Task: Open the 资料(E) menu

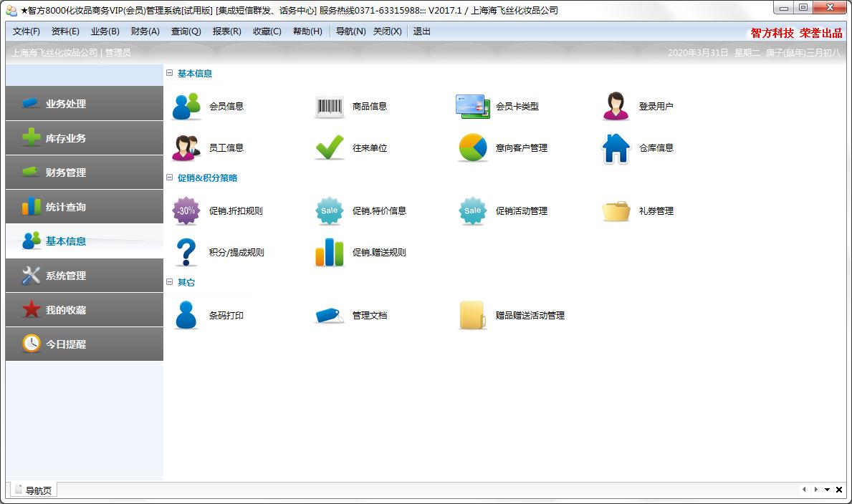Action: [65, 31]
